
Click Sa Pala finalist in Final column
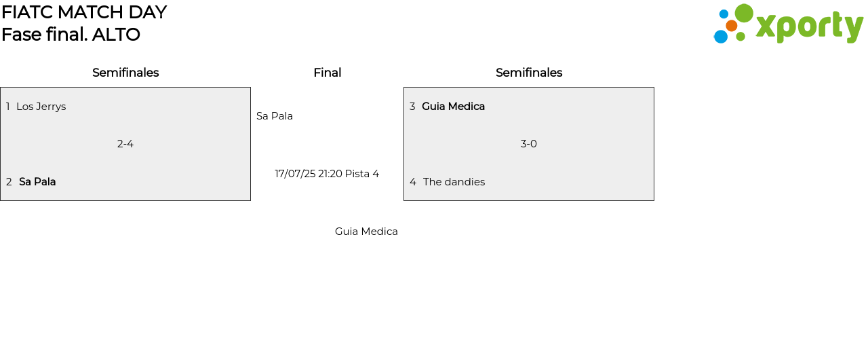pyautogui.click(x=275, y=116)
